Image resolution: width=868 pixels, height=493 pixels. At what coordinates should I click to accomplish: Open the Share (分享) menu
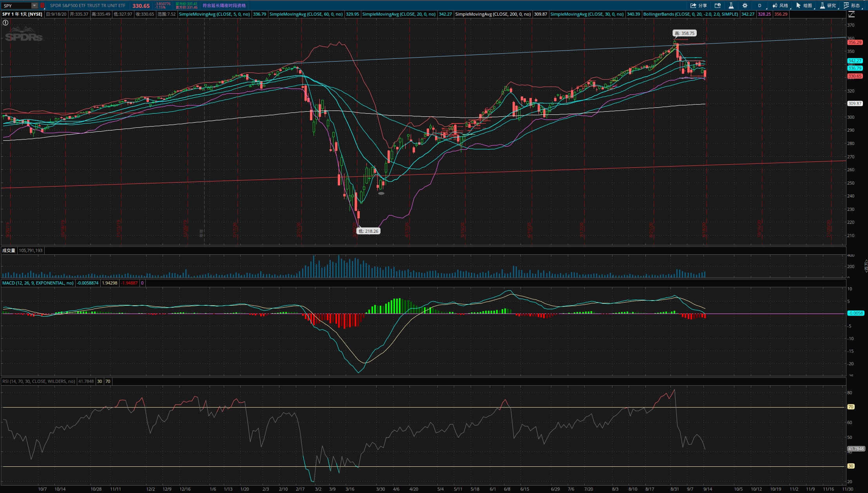point(698,5)
